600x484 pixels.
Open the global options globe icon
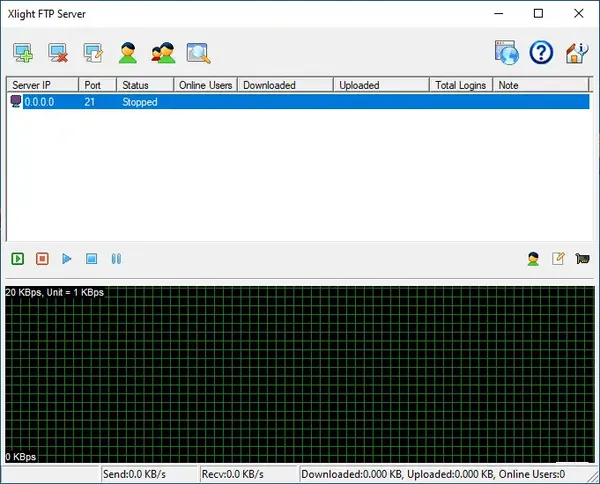coord(507,52)
